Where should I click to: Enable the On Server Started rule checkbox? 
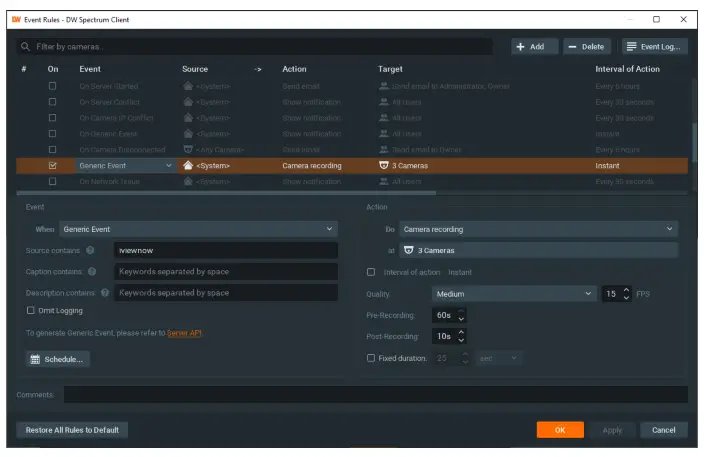53,86
